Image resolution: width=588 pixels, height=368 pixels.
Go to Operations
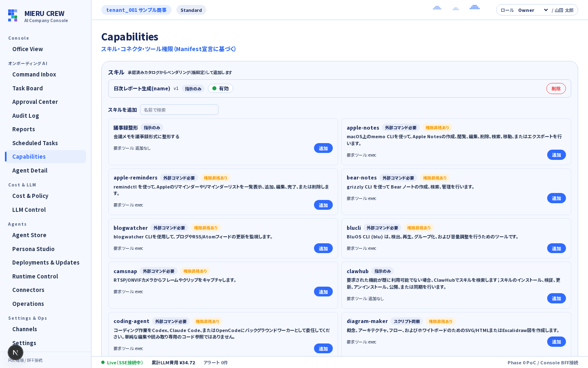(x=45, y=304)
